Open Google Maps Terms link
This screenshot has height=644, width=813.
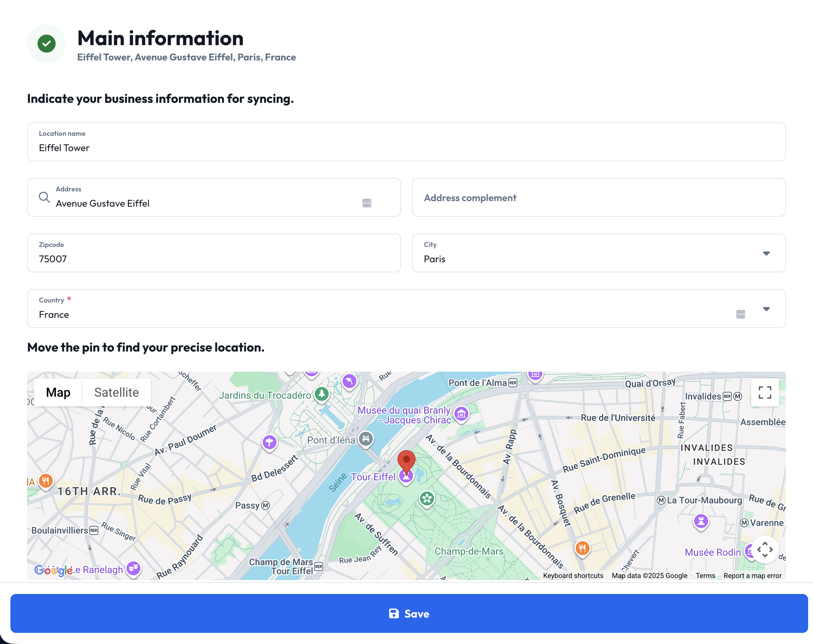point(705,575)
